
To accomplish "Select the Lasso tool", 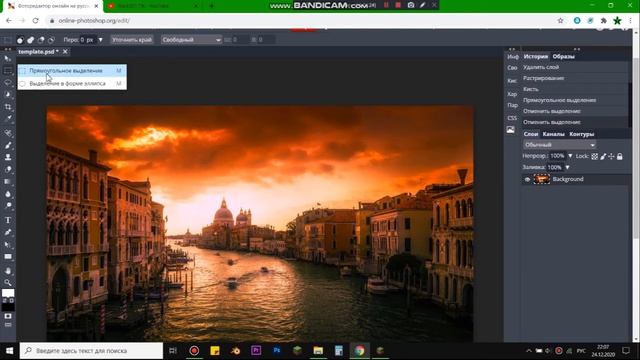I will click(8, 82).
